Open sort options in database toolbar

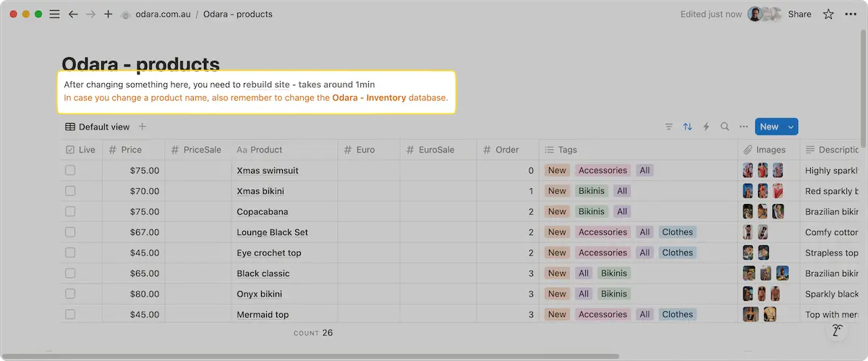pos(687,127)
